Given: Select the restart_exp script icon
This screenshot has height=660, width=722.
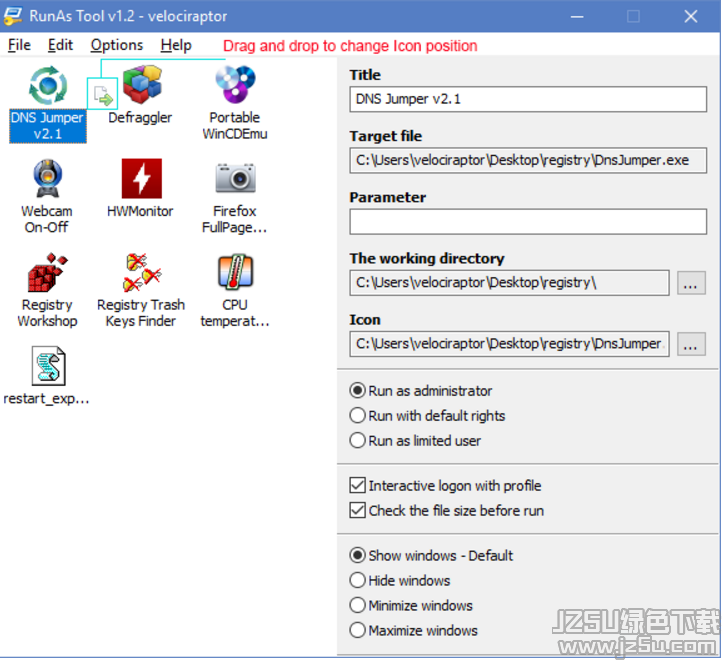Looking at the screenshot, I should pos(48,366).
